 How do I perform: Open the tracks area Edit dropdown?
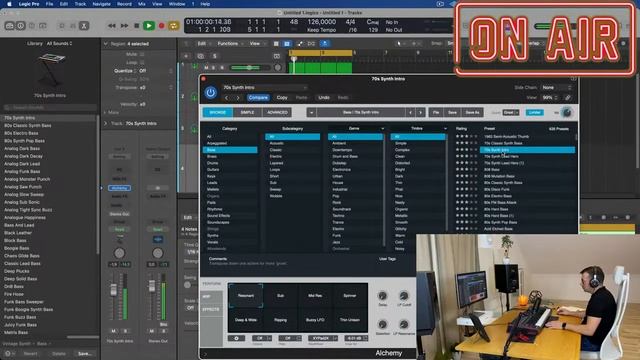point(203,43)
